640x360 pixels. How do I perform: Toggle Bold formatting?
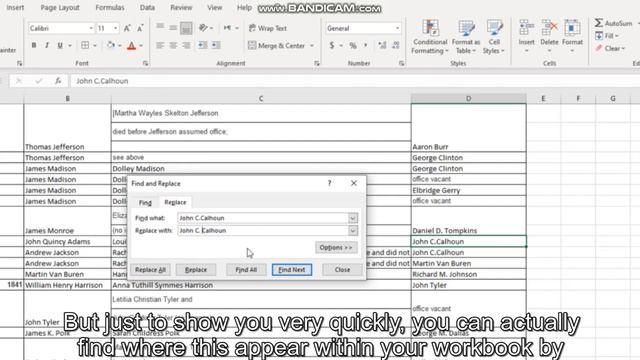34,45
